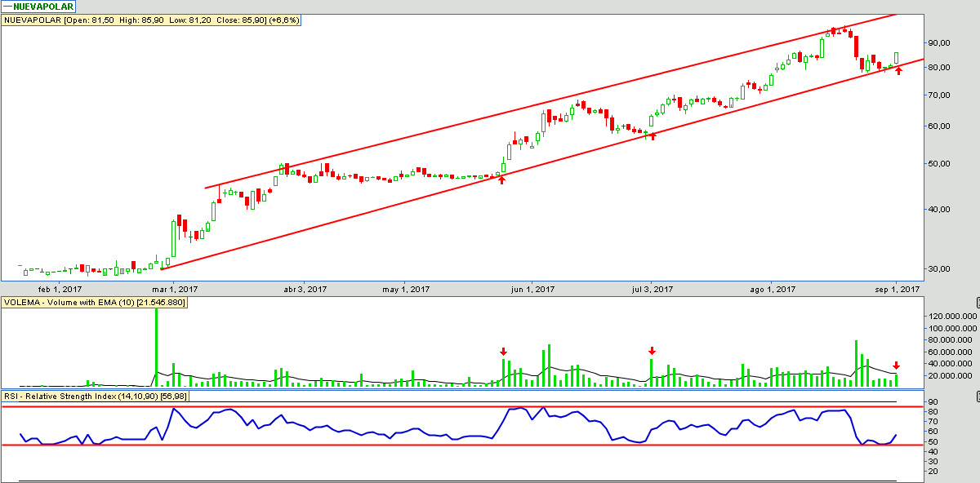Click the 120.000.000 volume axis value
980x483 pixels.
pyautogui.click(x=954, y=316)
